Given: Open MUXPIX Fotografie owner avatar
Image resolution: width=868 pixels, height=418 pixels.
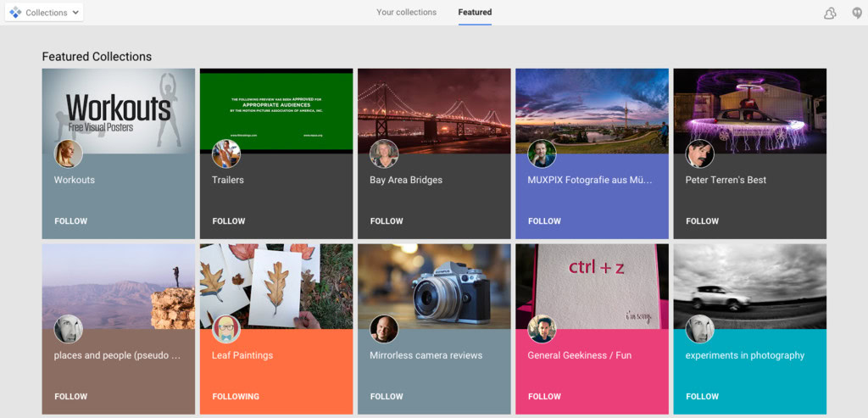Looking at the screenshot, I should coord(542,153).
